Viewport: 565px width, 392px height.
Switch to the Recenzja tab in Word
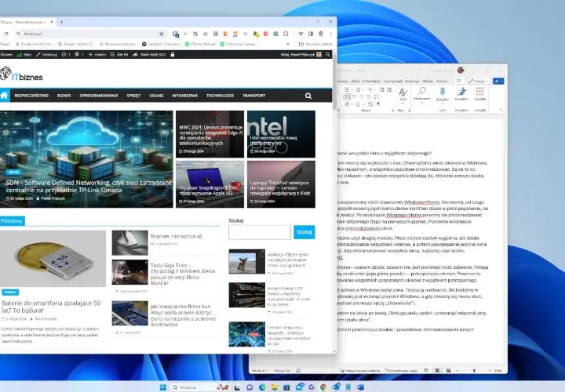coord(411,82)
